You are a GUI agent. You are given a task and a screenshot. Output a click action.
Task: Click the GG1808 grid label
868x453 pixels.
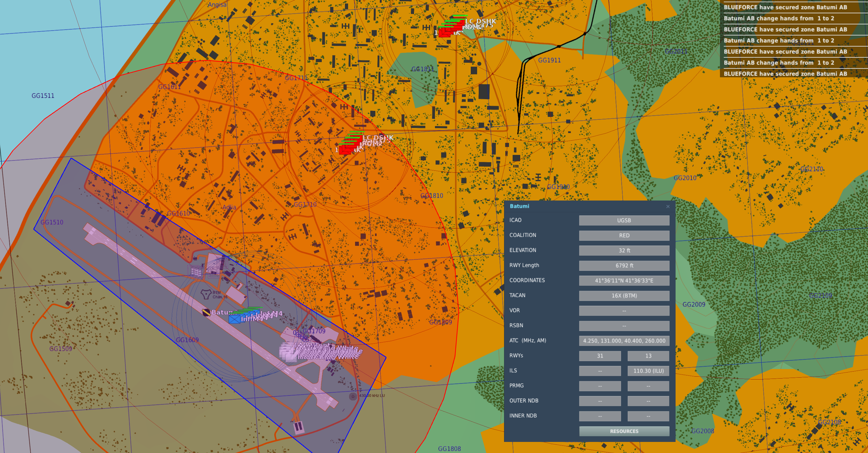(450, 449)
